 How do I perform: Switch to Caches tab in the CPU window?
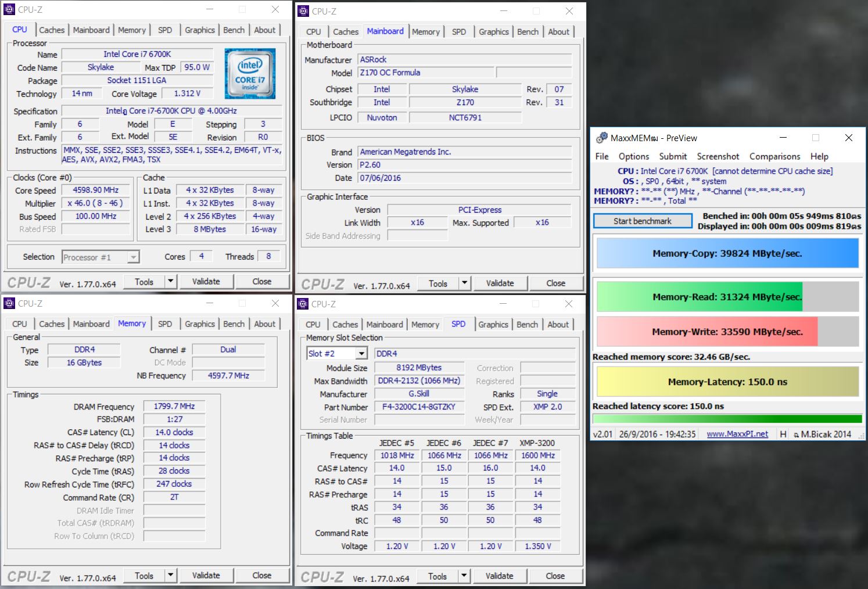click(x=52, y=30)
